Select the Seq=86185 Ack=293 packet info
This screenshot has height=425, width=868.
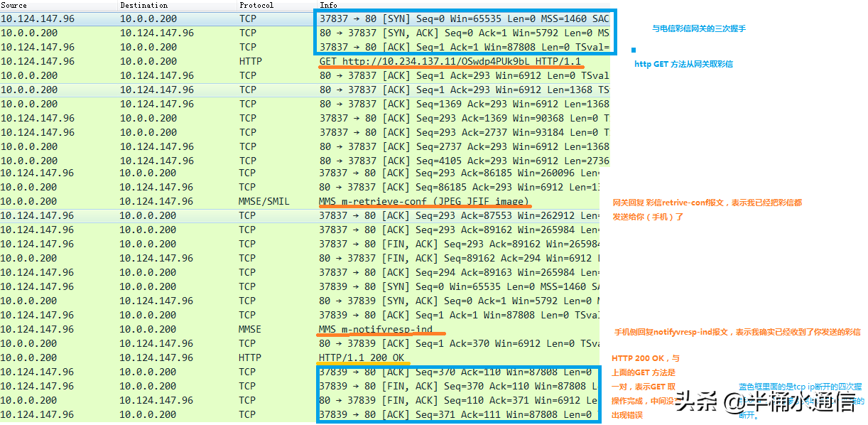460,187
